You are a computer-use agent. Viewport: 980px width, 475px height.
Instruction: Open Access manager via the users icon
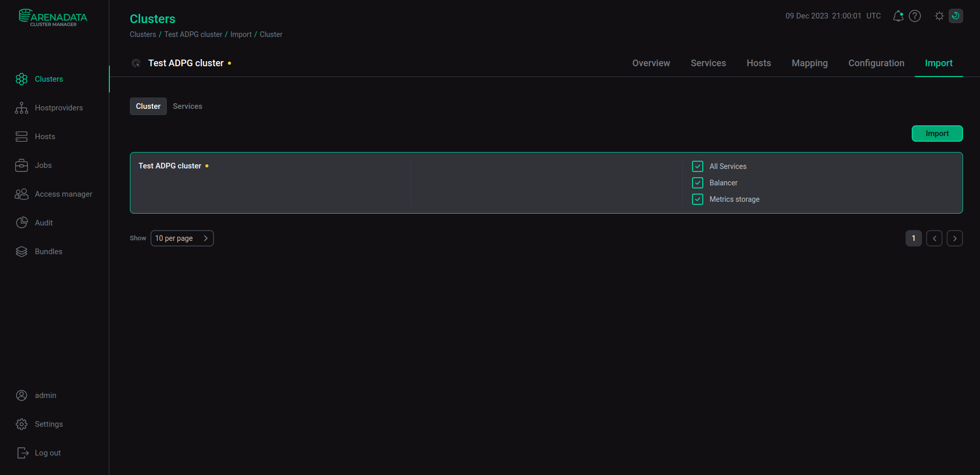(x=22, y=194)
